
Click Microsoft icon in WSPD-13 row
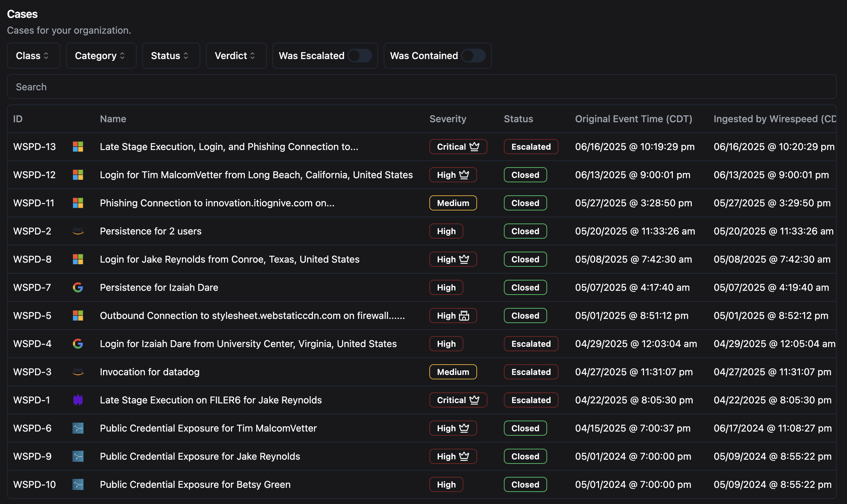pos(78,147)
